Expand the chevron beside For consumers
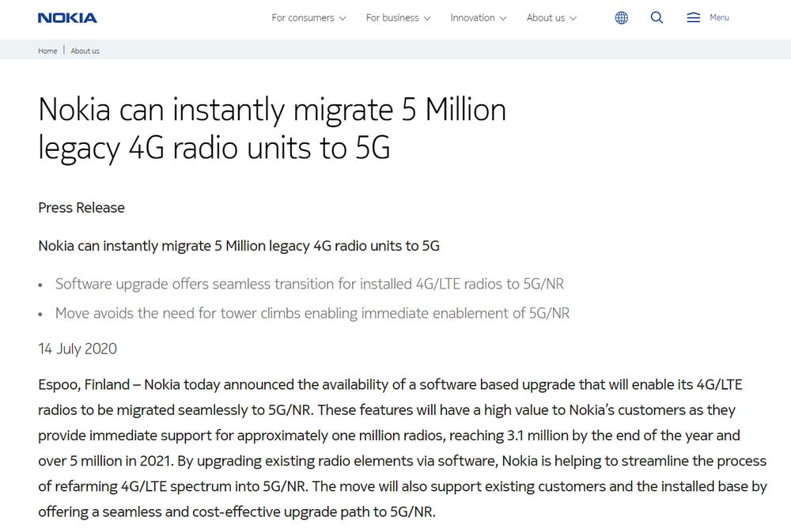 pyautogui.click(x=343, y=19)
